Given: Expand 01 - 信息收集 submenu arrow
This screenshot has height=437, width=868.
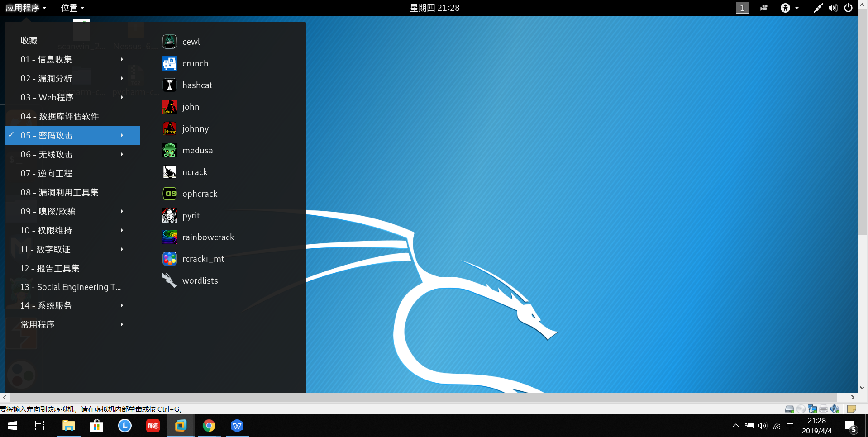Looking at the screenshot, I should [122, 59].
